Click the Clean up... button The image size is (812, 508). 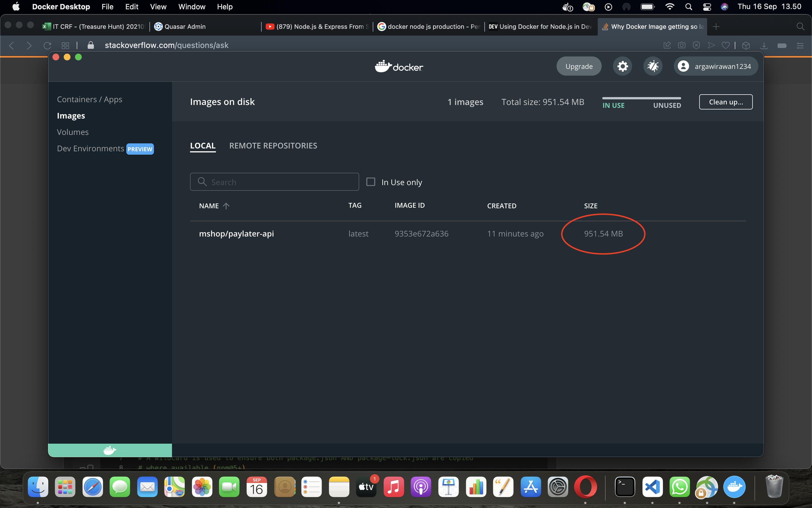pyautogui.click(x=726, y=102)
